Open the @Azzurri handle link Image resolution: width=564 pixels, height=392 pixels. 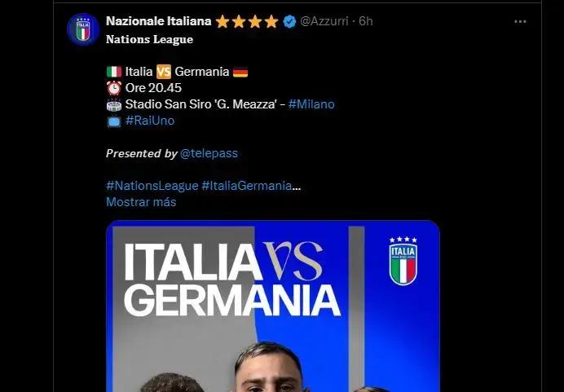325,22
